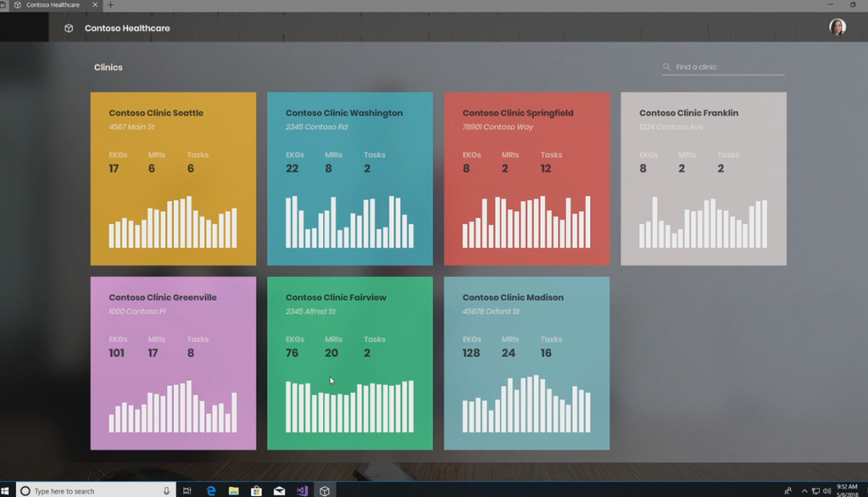
Task: Click the Madison clinic bar chart
Action: tap(526, 404)
